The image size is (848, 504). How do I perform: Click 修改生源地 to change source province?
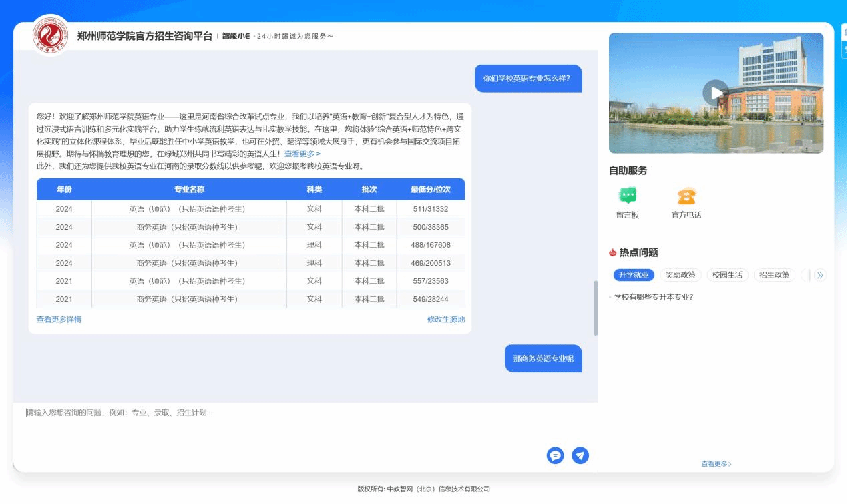click(446, 320)
